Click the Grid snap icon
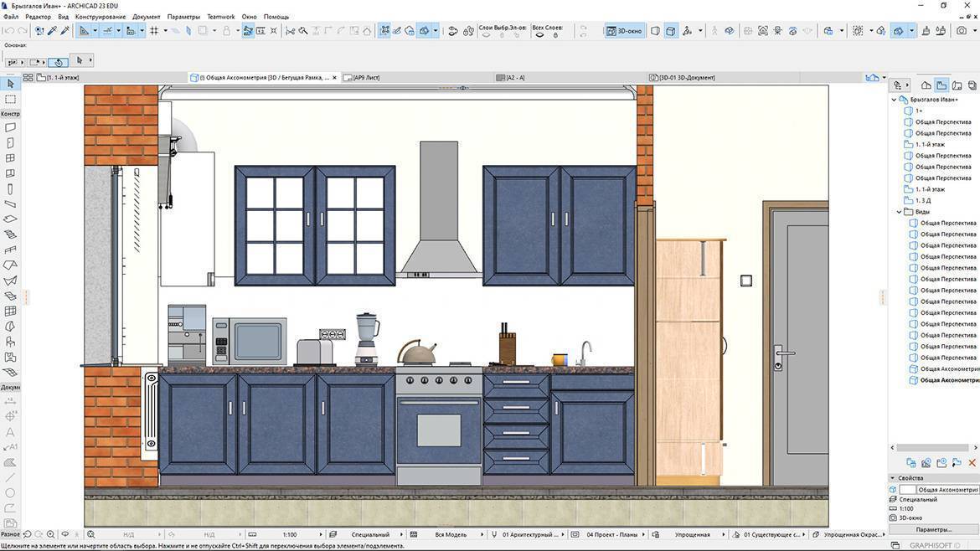The image size is (980, 551). (x=154, y=31)
